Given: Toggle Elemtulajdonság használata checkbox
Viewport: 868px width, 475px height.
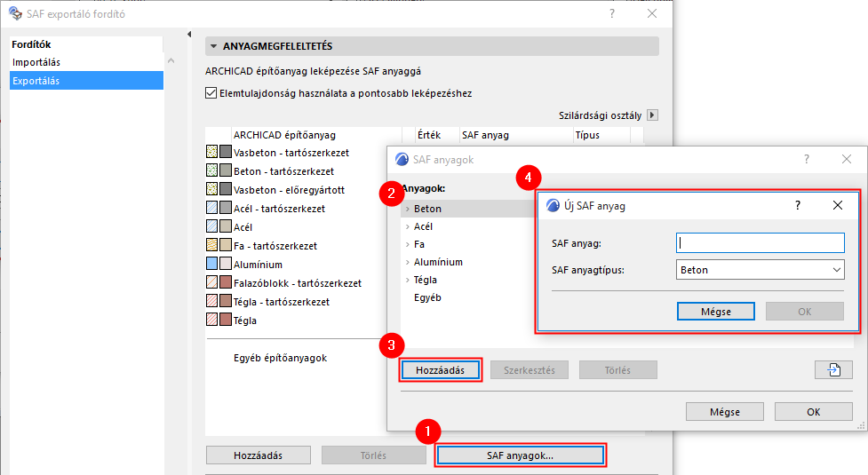Looking at the screenshot, I should (211, 92).
